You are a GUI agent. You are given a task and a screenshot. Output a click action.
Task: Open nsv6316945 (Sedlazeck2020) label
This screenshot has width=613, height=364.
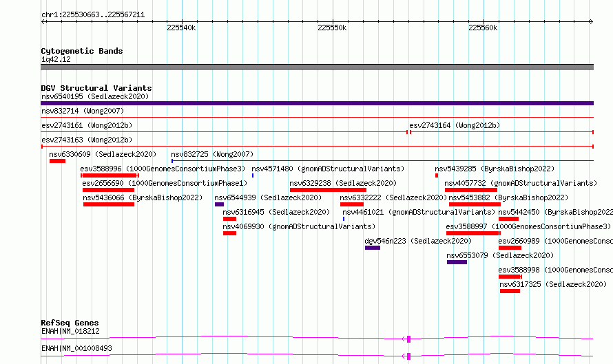[276, 212]
